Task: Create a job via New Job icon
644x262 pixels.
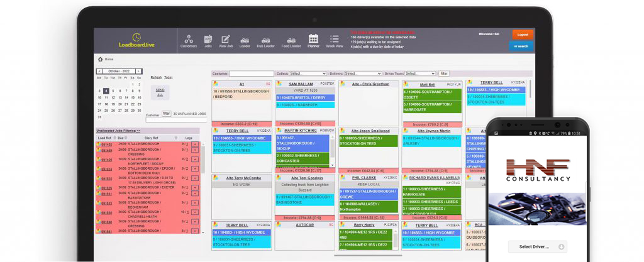Action: click(x=226, y=41)
